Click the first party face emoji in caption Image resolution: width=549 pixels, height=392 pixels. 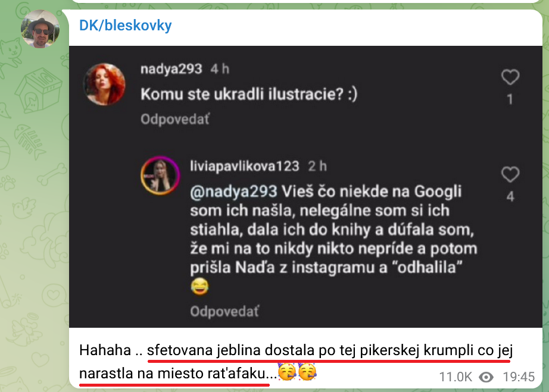[x=287, y=371]
